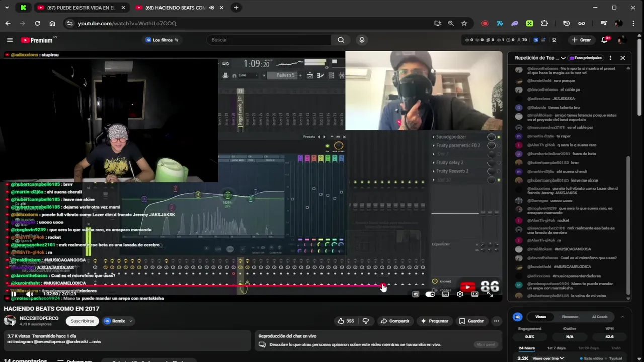Enter fullscreen on the video player
Viewport: 644px width, 362px height.
pos(490,294)
